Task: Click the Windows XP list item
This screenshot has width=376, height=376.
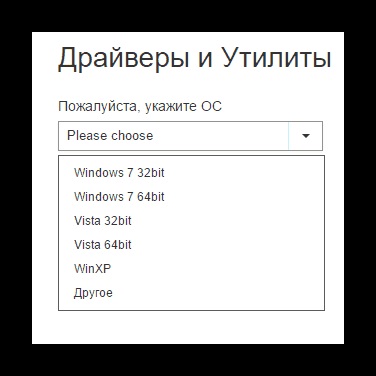Action: tap(191, 269)
